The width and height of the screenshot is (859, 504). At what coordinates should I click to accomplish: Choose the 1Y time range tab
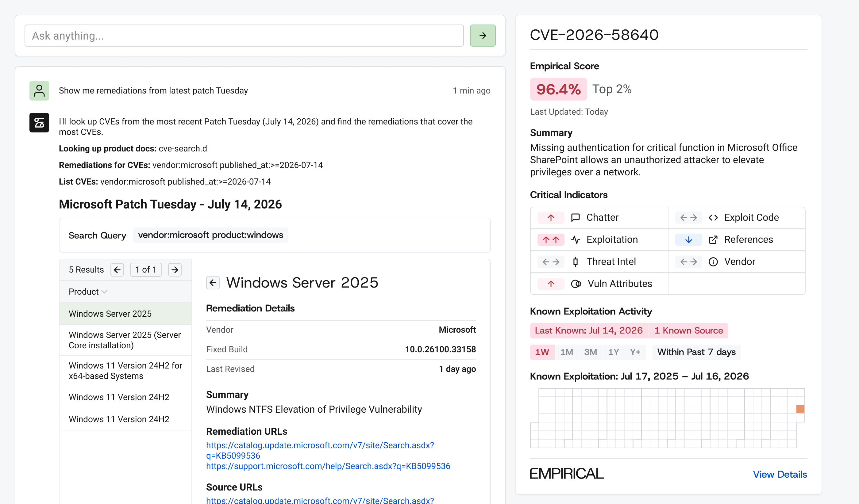[x=614, y=352]
